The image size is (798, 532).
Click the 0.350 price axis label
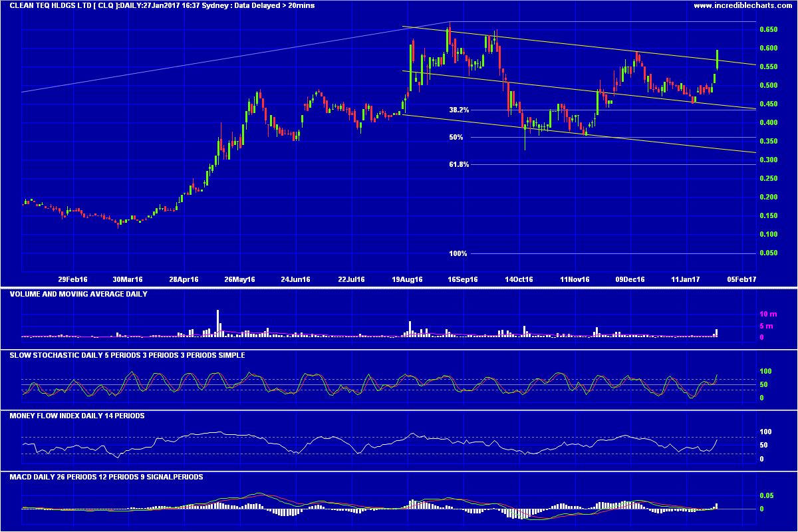coord(768,142)
